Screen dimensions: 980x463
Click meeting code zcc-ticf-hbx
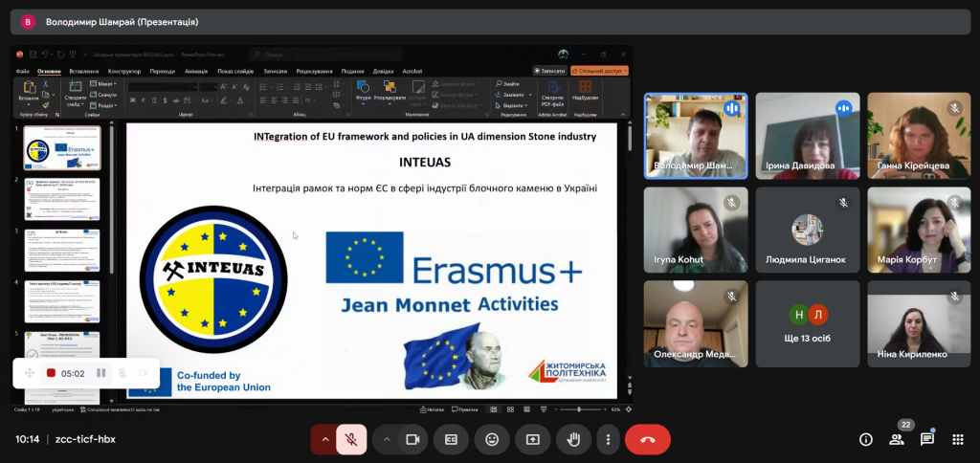[x=85, y=439]
